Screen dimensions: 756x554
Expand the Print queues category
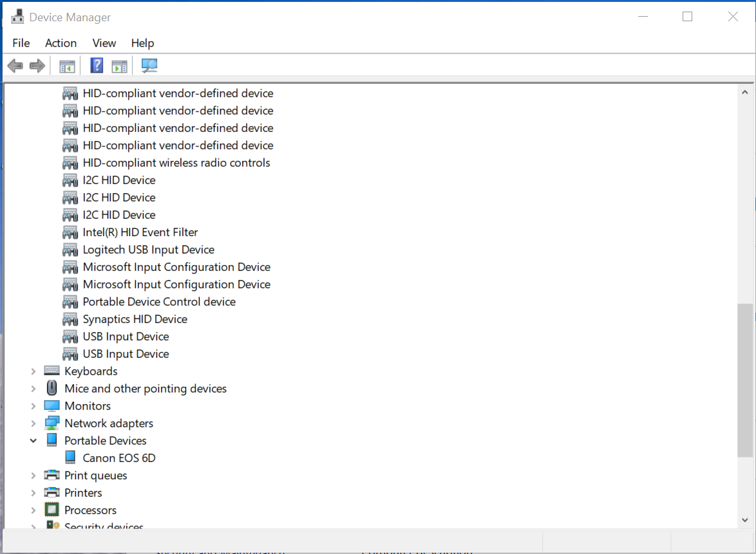(33, 476)
